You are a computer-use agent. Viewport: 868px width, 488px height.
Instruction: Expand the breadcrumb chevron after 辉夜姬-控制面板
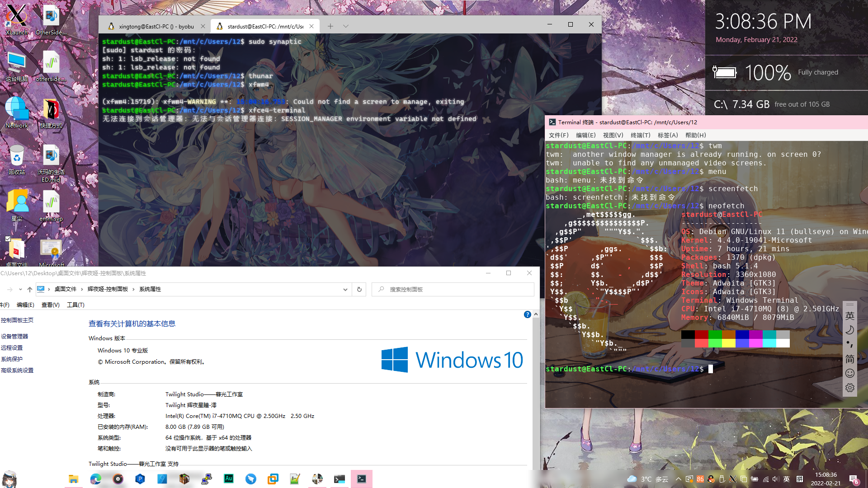pos(134,289)
